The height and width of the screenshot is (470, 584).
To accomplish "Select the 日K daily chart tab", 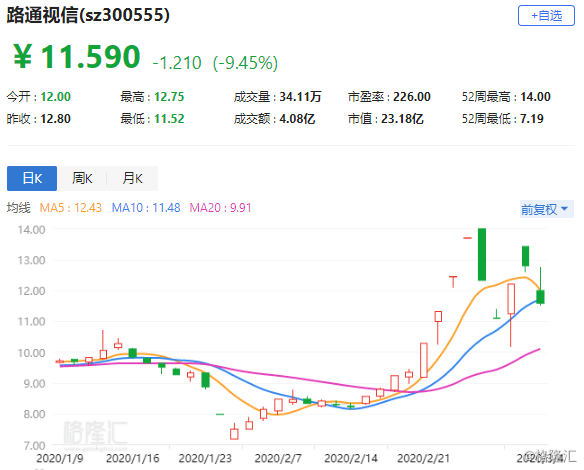I will (32, 178).
